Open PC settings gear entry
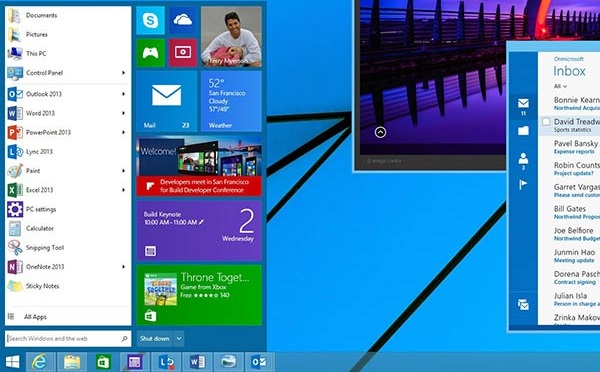Screen dimensions: 600x372 tap(69, 209)
